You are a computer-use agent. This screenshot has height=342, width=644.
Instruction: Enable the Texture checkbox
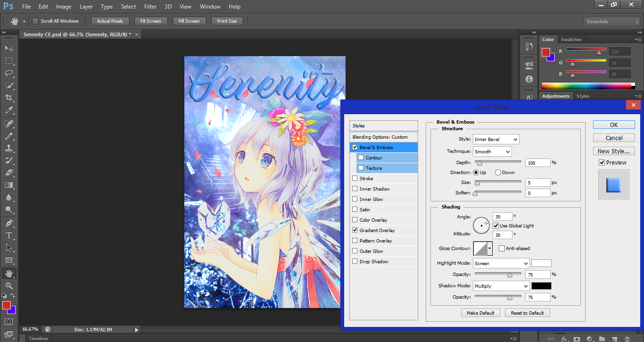click(361, 168)
